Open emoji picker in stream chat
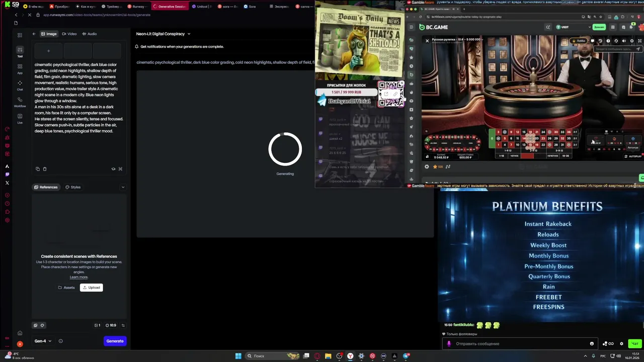The height and width of the screenshot is (362, 644). point(592,343)
